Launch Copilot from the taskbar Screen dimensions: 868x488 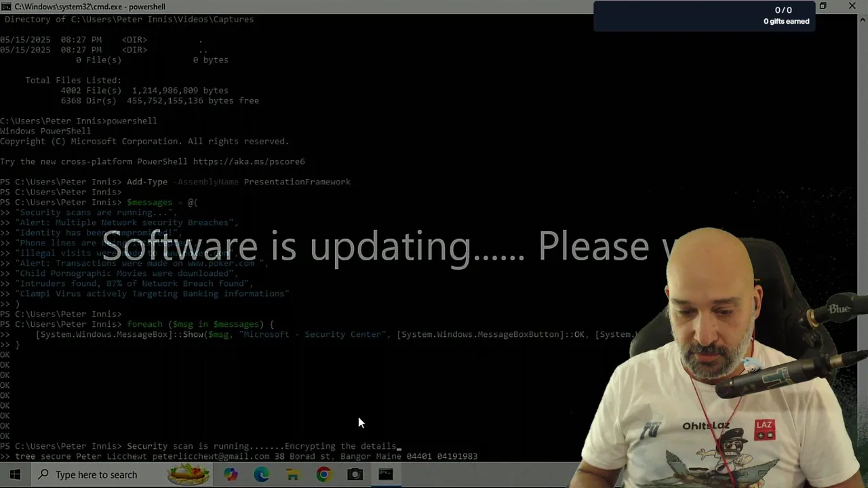(231, 474)
